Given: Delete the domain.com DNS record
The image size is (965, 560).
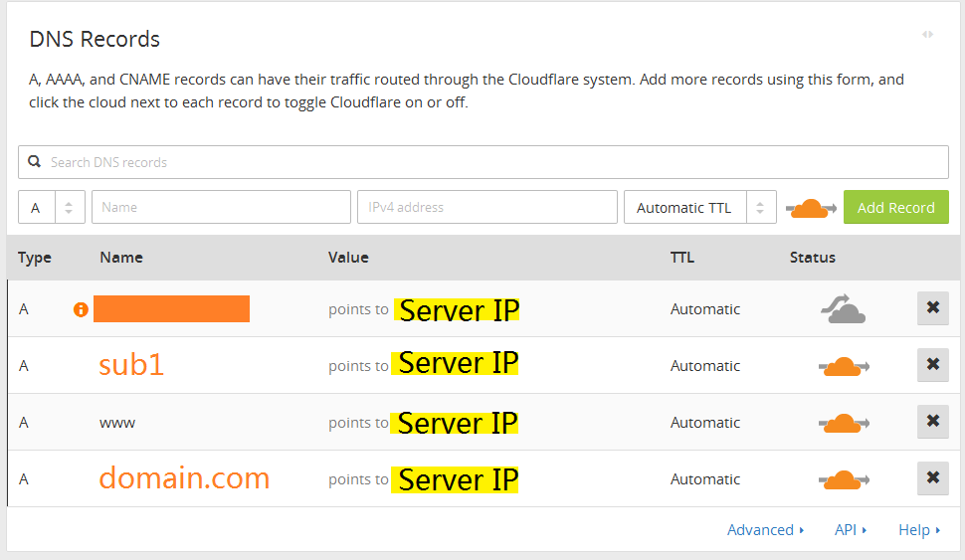Looking at the screenshot, I should click(x=932, y=478).
